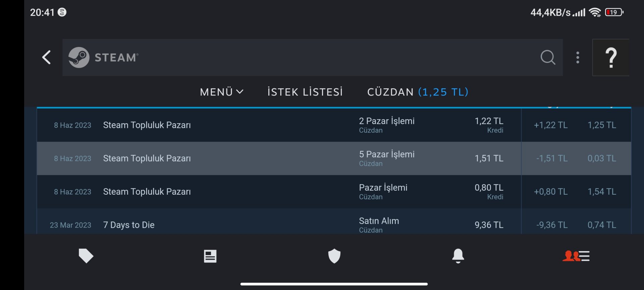Viewport: 644px width, 290px height.
Task: Click the 1,22 TL Kredi amount
Action: point(489,125)
